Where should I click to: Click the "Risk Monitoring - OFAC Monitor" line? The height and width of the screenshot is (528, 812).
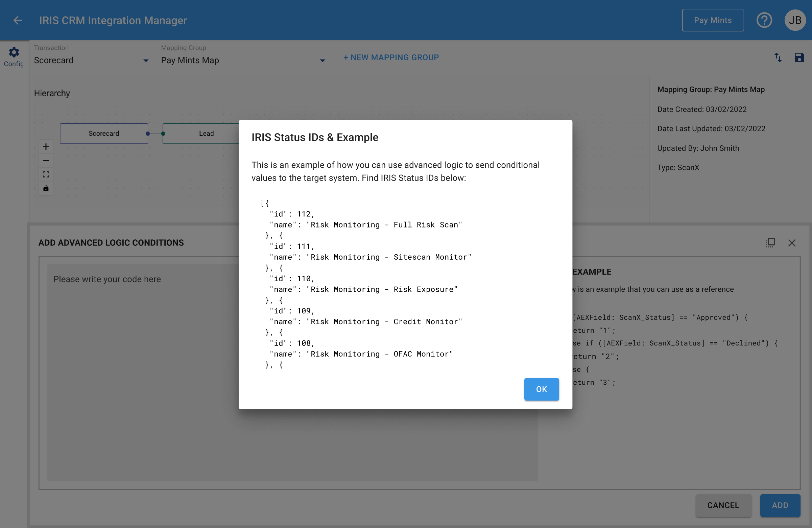(x=361, y=354)
